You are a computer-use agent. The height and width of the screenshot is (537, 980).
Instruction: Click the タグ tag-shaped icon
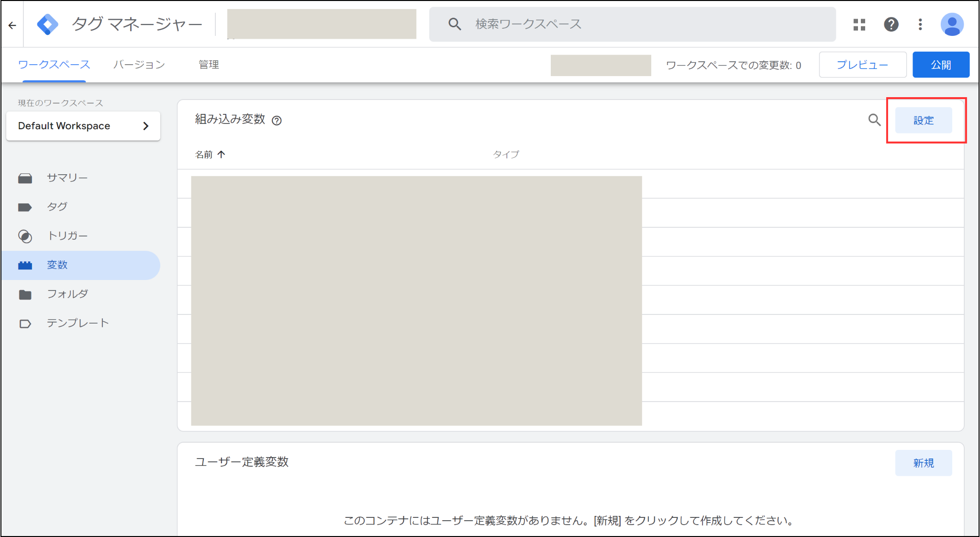coord(25,207)
